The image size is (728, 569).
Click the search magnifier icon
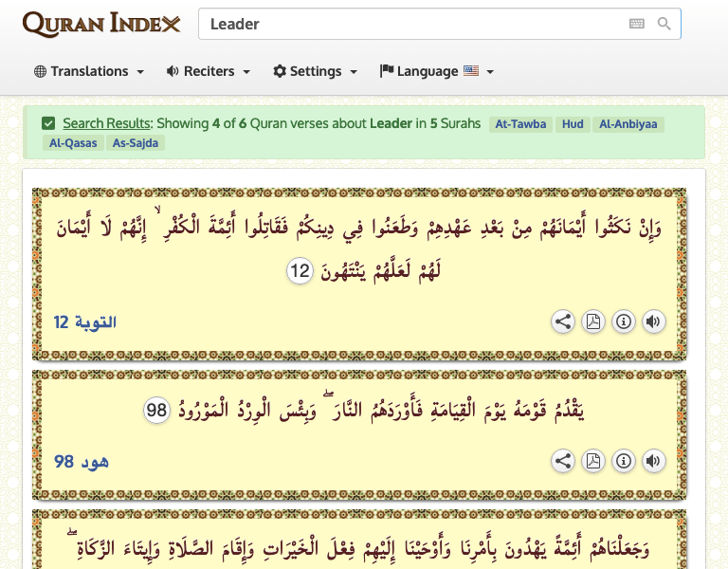(x=664, y=24)
